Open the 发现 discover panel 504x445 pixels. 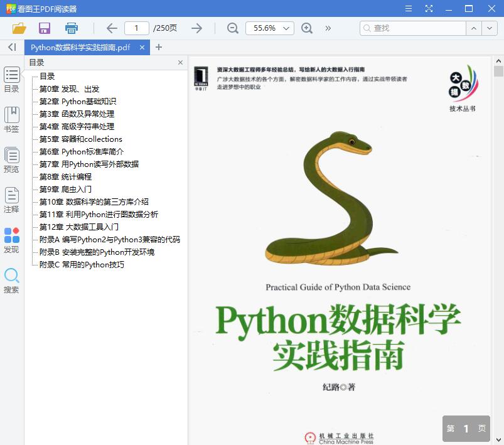(x=11, y=240)
